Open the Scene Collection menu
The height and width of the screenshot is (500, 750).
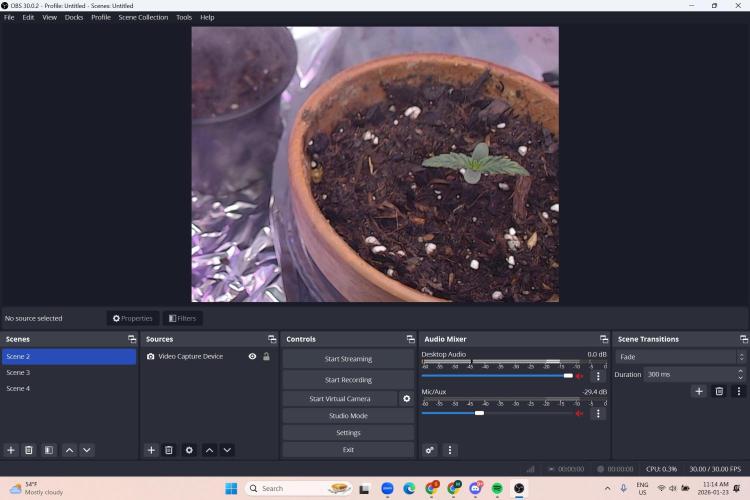tap(143, 17)
